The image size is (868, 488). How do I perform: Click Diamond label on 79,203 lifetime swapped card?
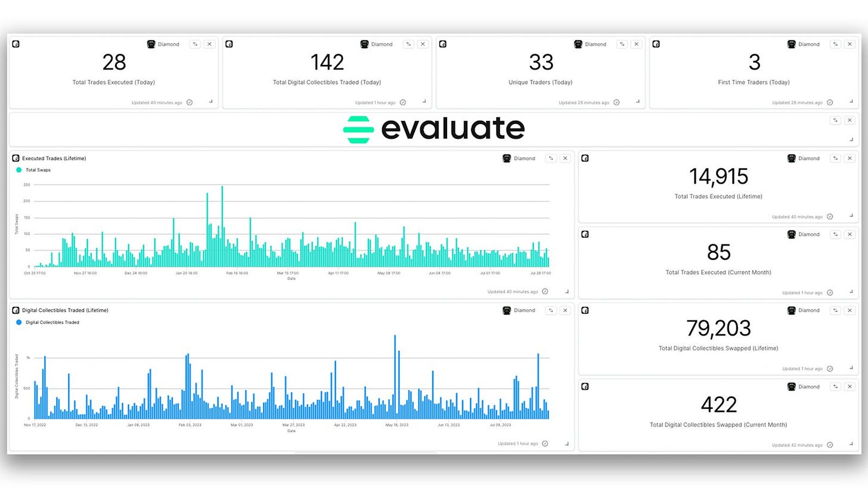[x=809, y=310]
